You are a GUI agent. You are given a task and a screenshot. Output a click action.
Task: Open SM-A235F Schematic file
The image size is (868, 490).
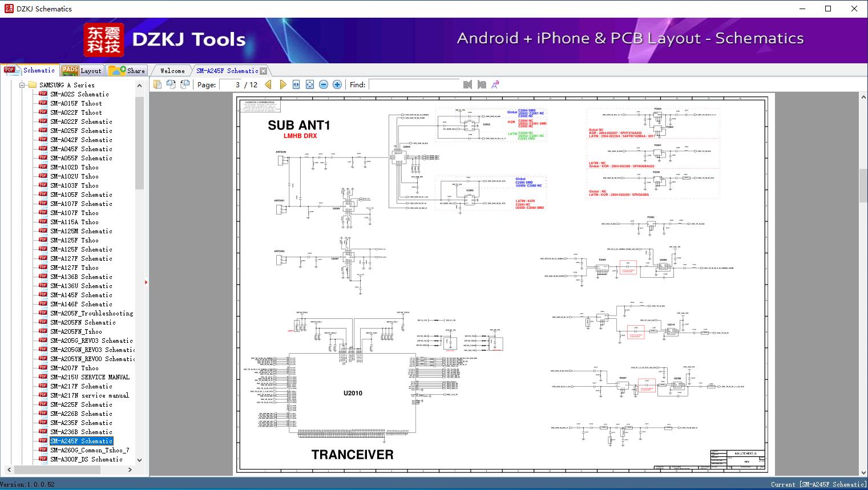click(81, 423)
